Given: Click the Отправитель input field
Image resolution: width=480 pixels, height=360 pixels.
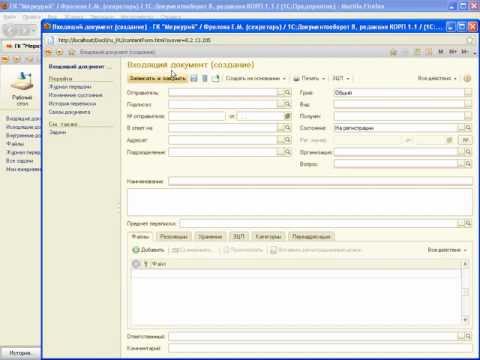Looking at the screenshot, I should click(x=223, y=93).
